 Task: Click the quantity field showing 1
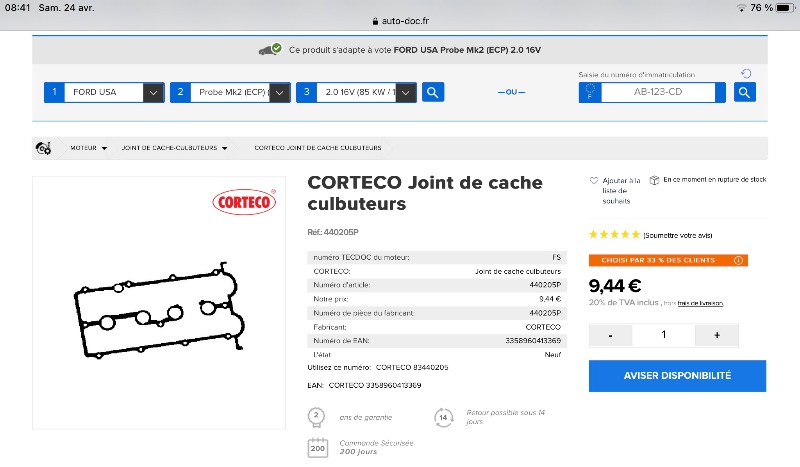pos(663,335)
